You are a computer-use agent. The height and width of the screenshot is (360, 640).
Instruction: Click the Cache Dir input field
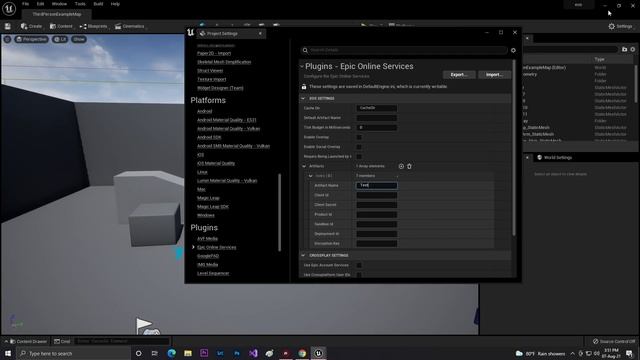(376, 108)
